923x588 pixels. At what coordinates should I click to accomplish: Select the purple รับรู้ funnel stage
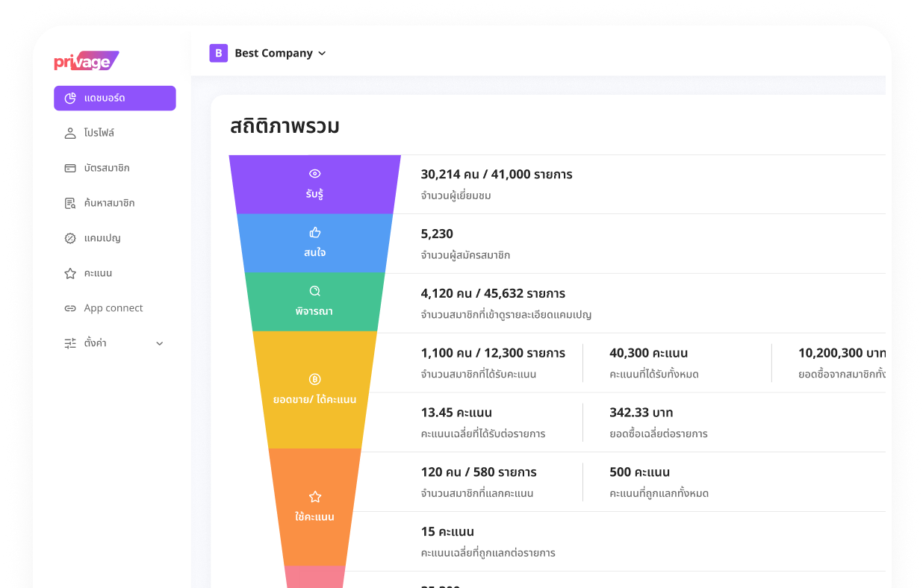(x=314, y=184)
